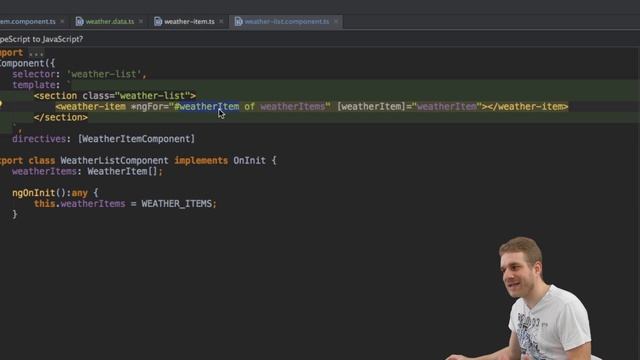The width and height of the screenshot is (640, 360).
Task: Click the OnInit interface name
Action: [249, 161]
